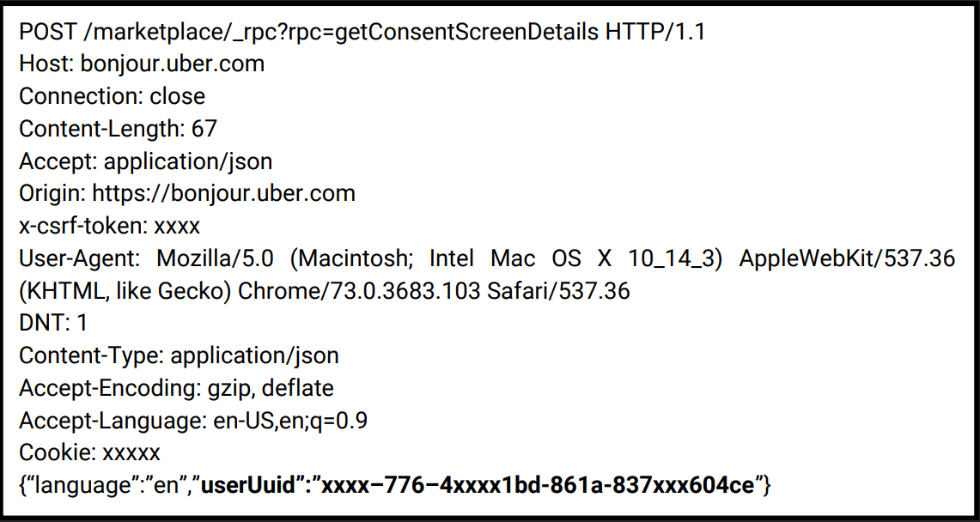Screen dimensions: 980x522
Task: Click the Content-Type: application/json header
Action: tap(179, 355)
